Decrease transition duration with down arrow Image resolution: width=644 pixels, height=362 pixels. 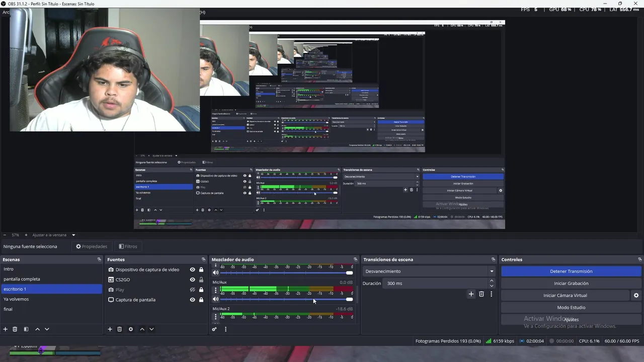coord(492,286)
